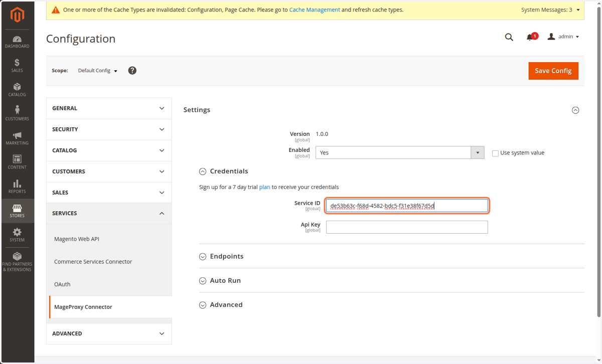This screenshot has height=364, width=602.
Task: Expand the System Messages: 3 dropdown
Action: (550, 10)
